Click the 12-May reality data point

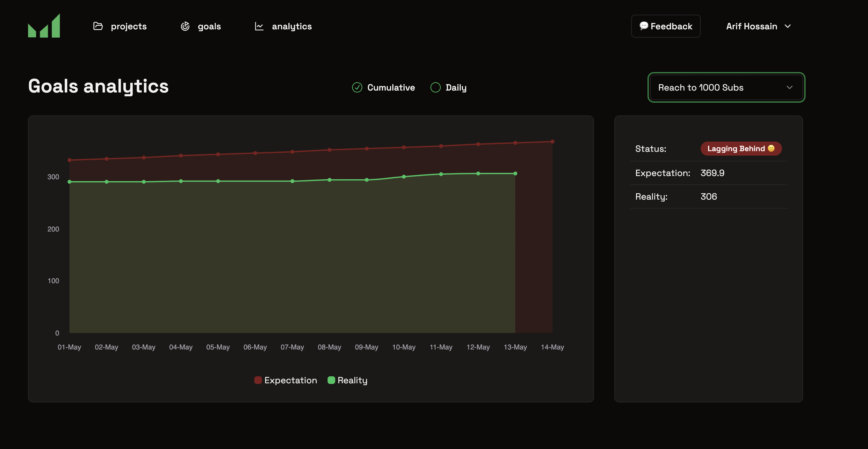click(478, 173)
